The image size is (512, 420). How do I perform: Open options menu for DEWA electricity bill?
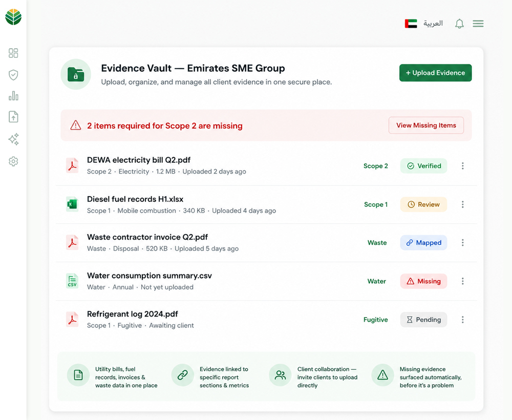pos(463,166)
